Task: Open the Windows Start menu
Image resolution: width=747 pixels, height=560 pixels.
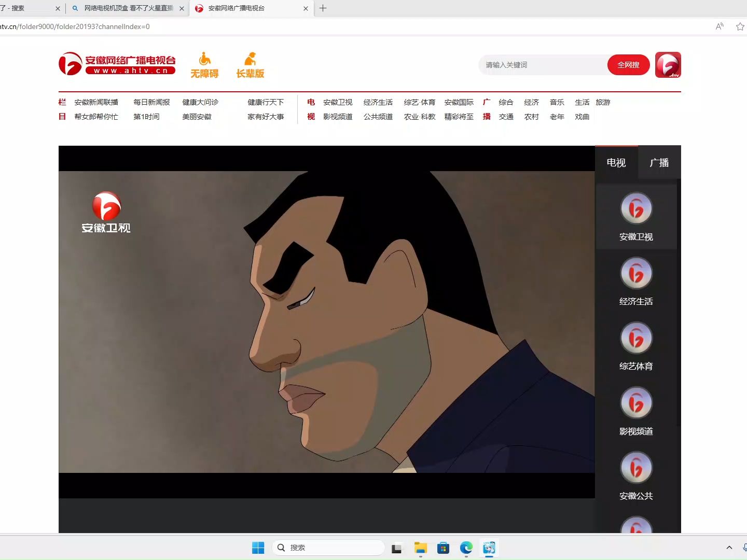Action: [x=258, y=548]
